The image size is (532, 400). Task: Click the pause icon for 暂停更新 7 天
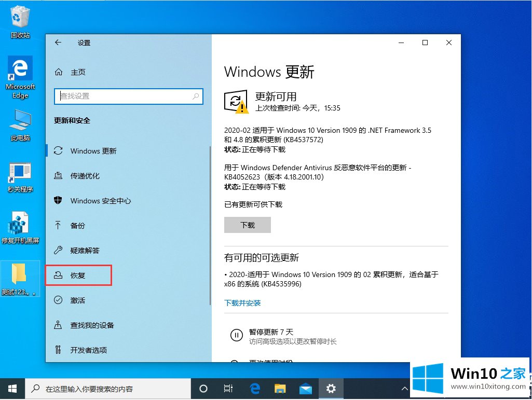237,335
